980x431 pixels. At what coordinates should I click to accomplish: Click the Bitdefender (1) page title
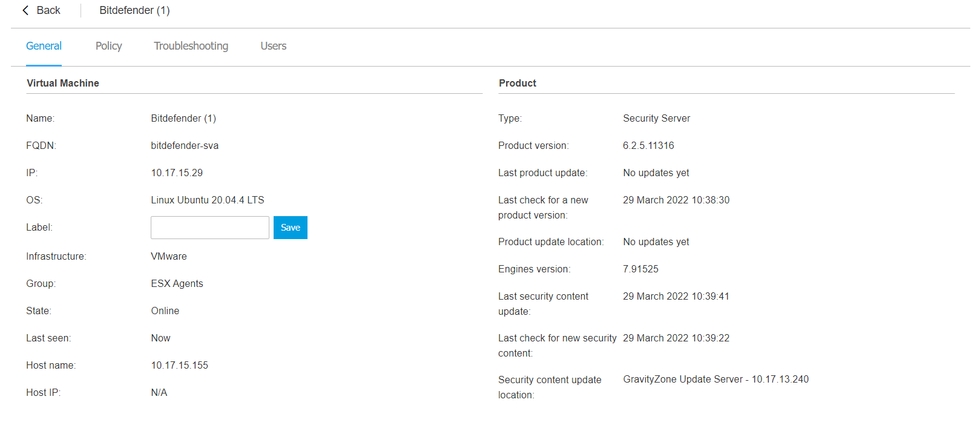pyautogui.click(x=134, y=10)
